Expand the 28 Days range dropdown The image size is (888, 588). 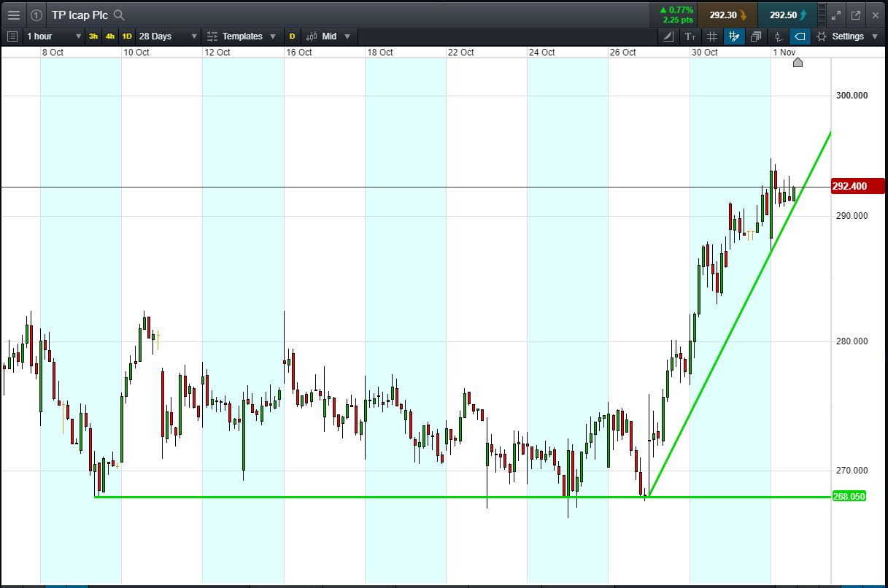168,36
